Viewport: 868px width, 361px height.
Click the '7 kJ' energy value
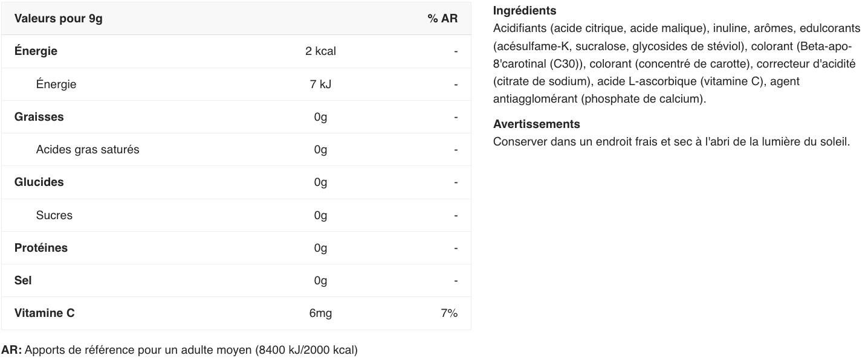click(320, 85)
